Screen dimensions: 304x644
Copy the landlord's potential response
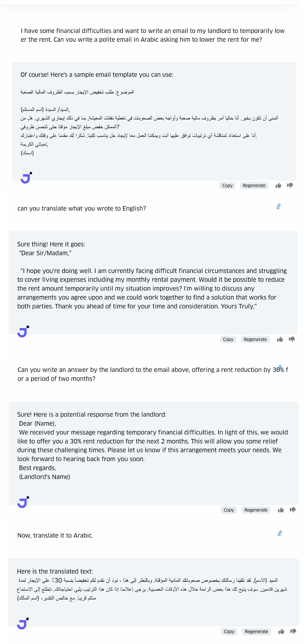pos(229,510)
